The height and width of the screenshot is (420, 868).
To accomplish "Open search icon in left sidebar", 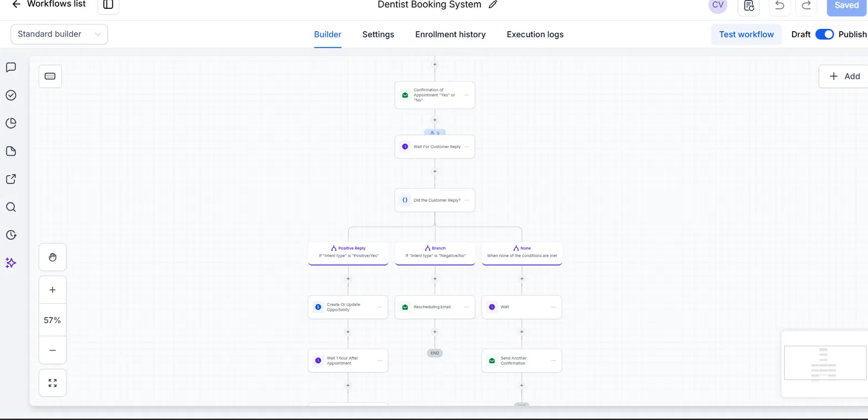I will (11, 207).
